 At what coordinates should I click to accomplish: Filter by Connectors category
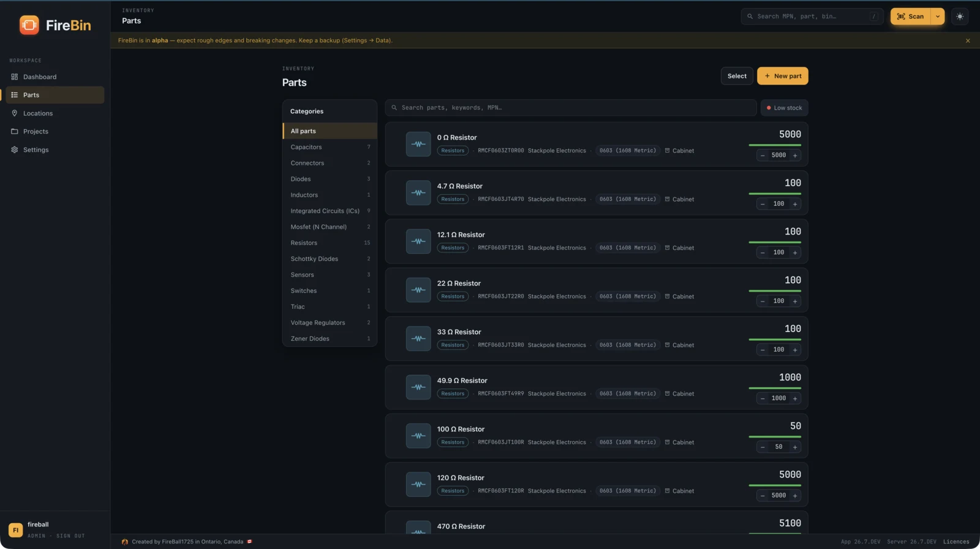click(330, 163)
